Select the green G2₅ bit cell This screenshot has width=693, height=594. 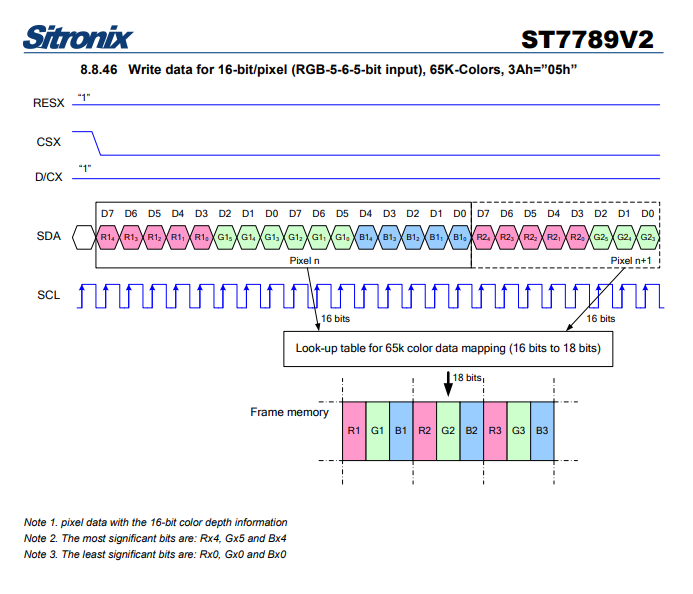(601, 237)
